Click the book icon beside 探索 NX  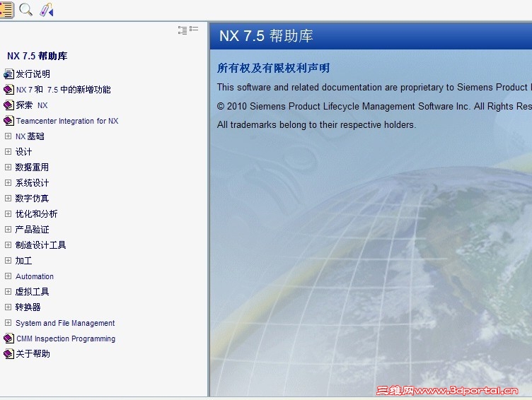pos(8,105)
